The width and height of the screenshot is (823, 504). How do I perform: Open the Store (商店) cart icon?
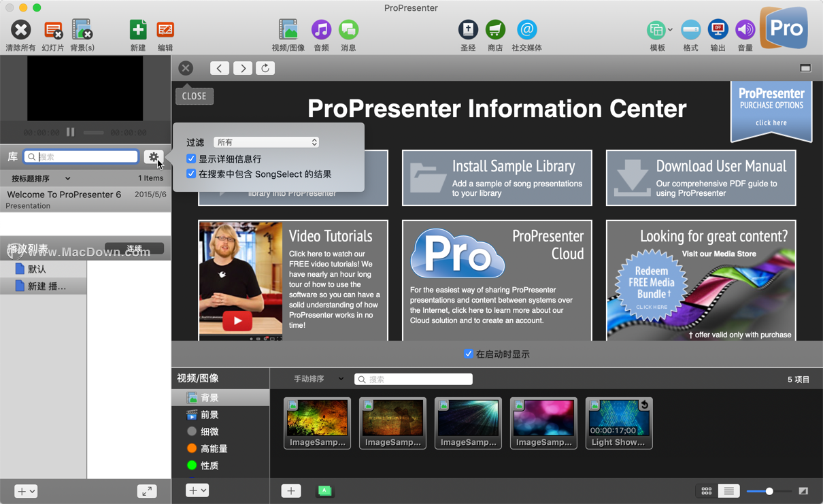[495, 30]
